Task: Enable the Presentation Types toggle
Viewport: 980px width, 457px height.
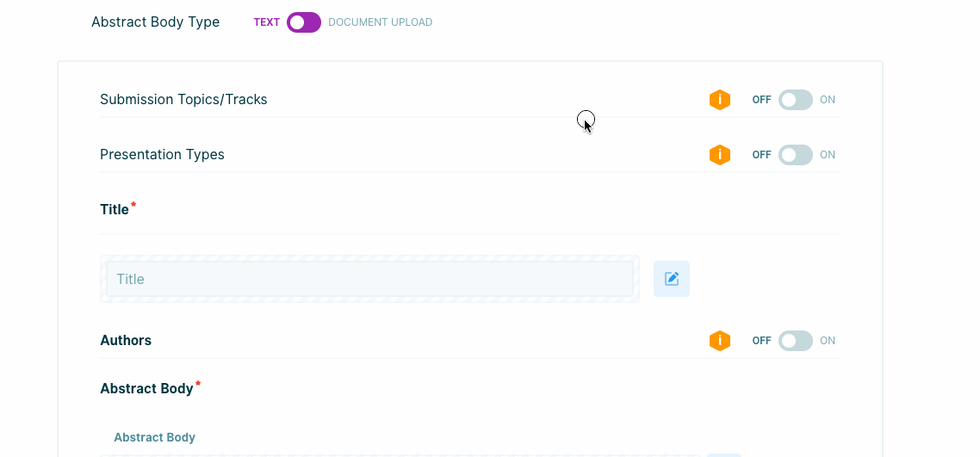Action: (795, 155)
